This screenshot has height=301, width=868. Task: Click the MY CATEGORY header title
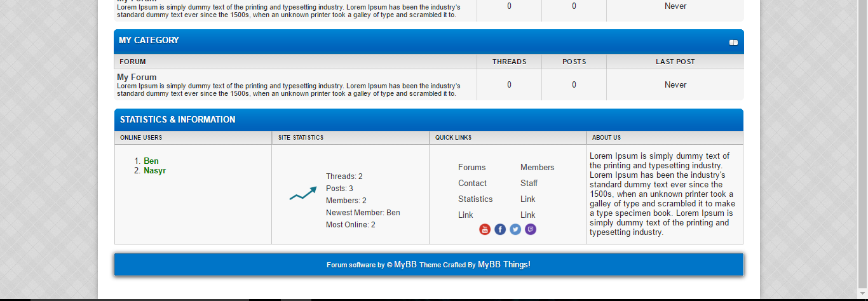pos(149,40)
